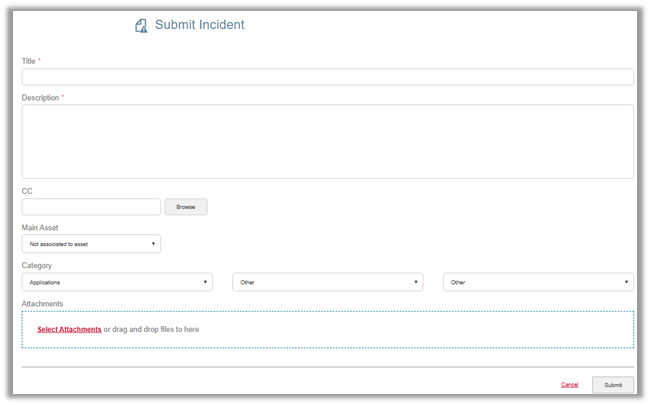Viewport: 650px width, 405px height.
Task: Expand the Applications category dropdown
Action: point(117,282)
